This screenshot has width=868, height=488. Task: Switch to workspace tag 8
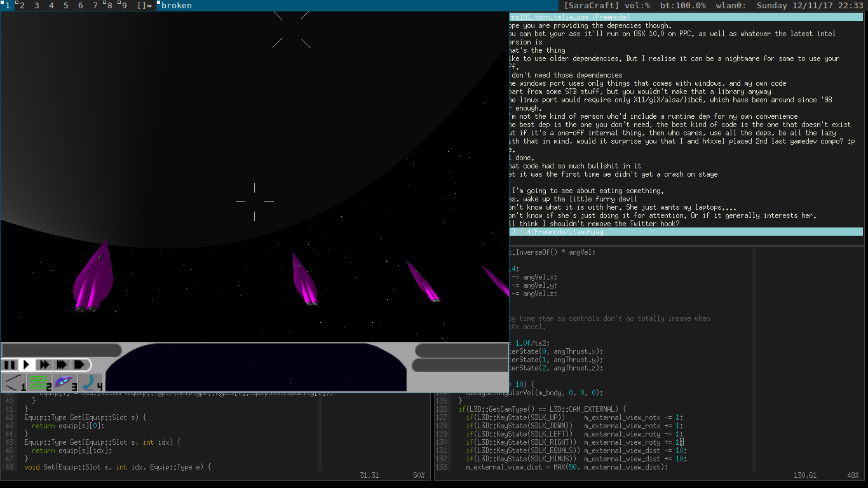[109, 5]
